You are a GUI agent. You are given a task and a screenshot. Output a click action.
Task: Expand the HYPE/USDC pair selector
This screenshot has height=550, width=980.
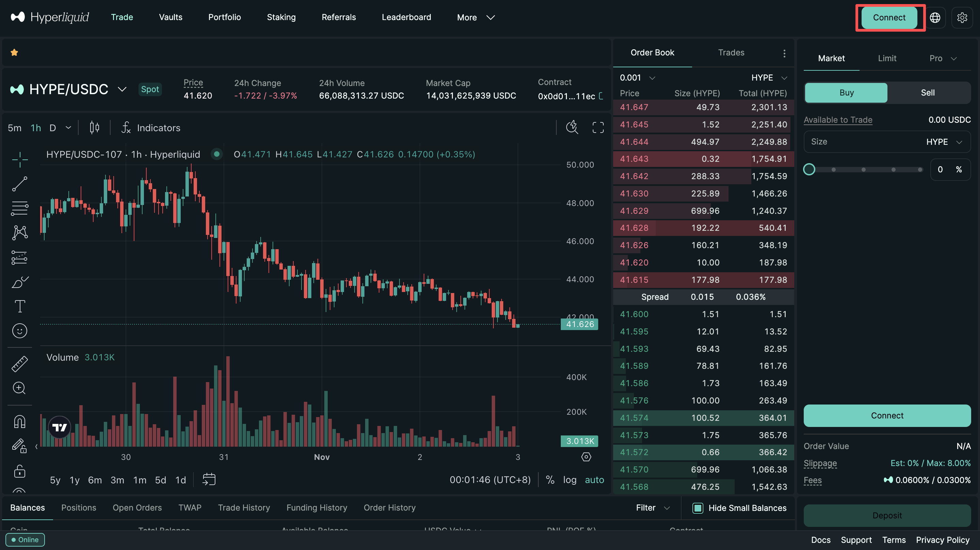122,89
